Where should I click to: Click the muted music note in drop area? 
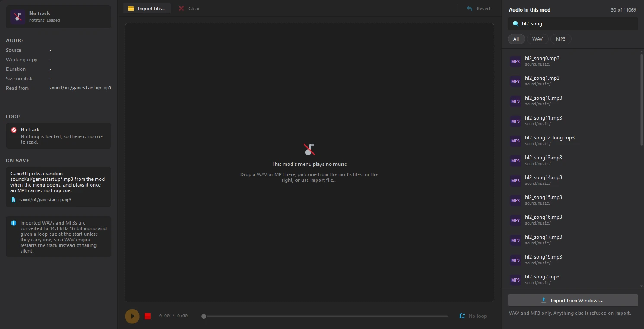pos(309,149)
